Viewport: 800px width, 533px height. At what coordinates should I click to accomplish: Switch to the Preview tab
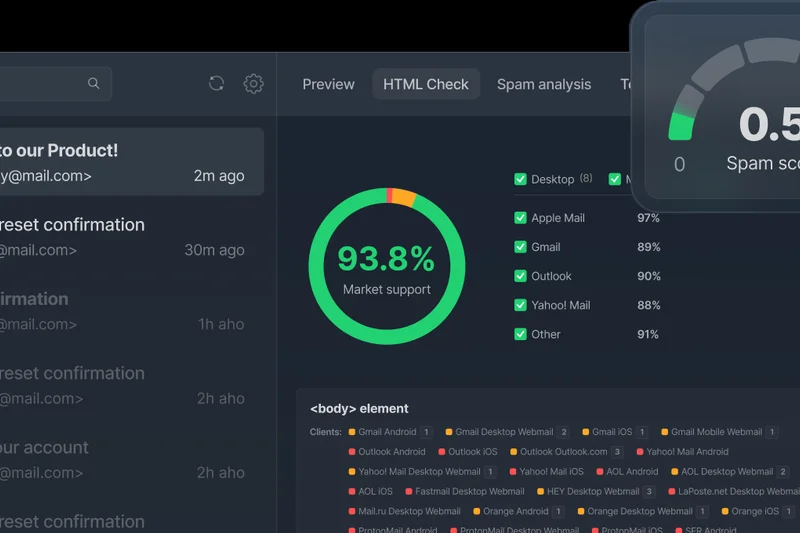328,84
